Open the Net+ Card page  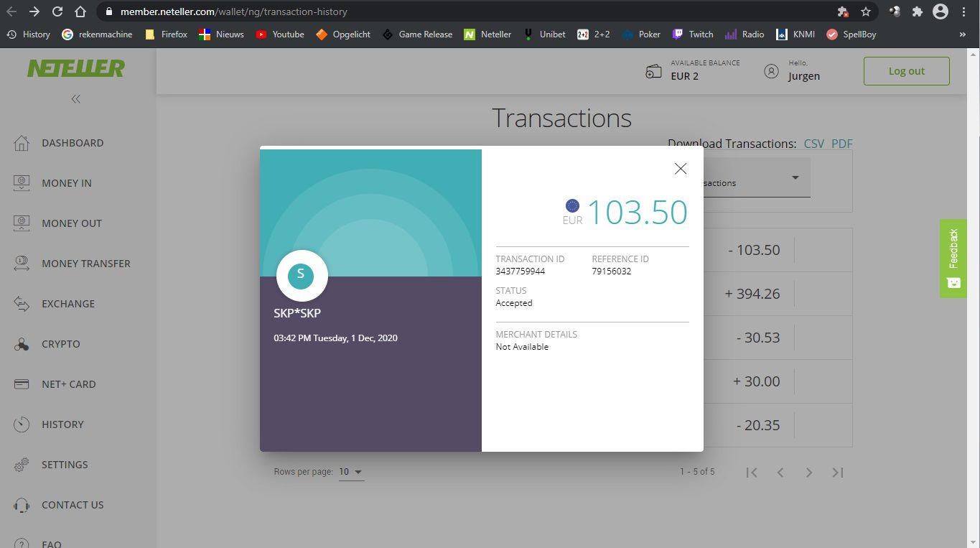[x=69, y=384]
